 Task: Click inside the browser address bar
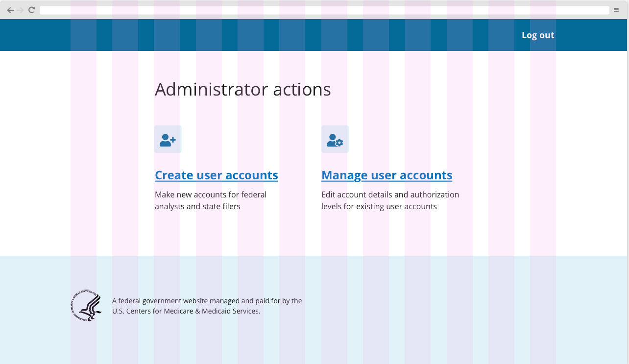(x=318, y=10)
